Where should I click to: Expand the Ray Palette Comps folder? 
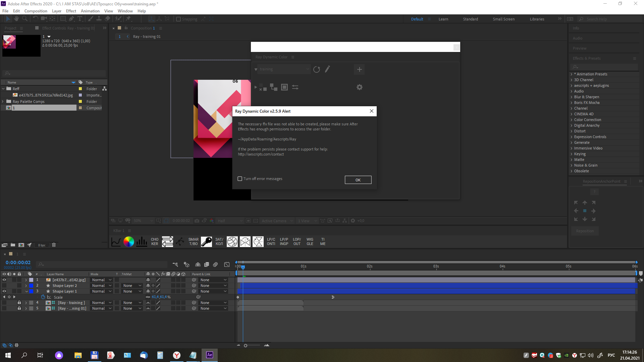[x=3, y=102]
